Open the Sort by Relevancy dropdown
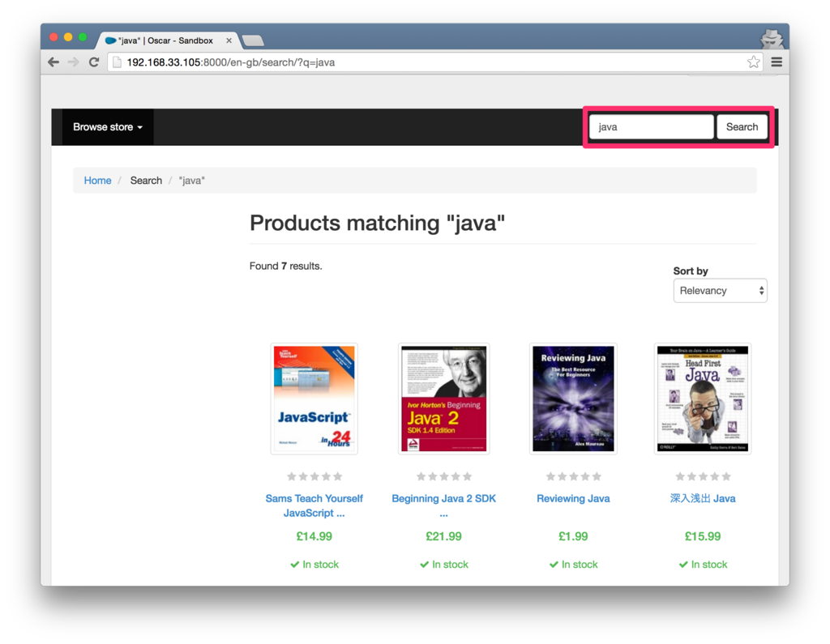This screenshot has width=830, height=644. 720,291
